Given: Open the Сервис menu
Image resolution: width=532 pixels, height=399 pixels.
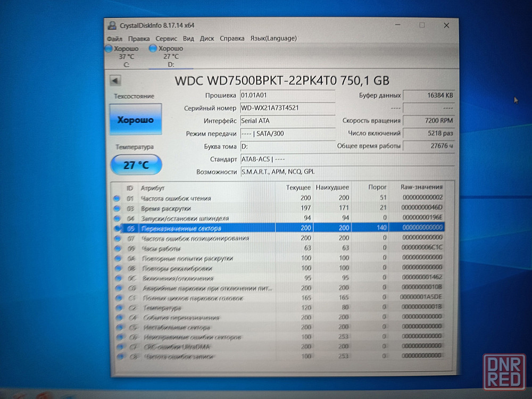Looking at the screenshot, I should pyautogui.click(x=166, y=39).
